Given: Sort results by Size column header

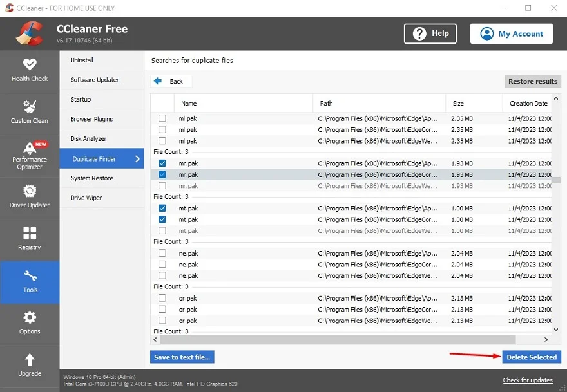Looking at the screenshot, I should 458,103.
